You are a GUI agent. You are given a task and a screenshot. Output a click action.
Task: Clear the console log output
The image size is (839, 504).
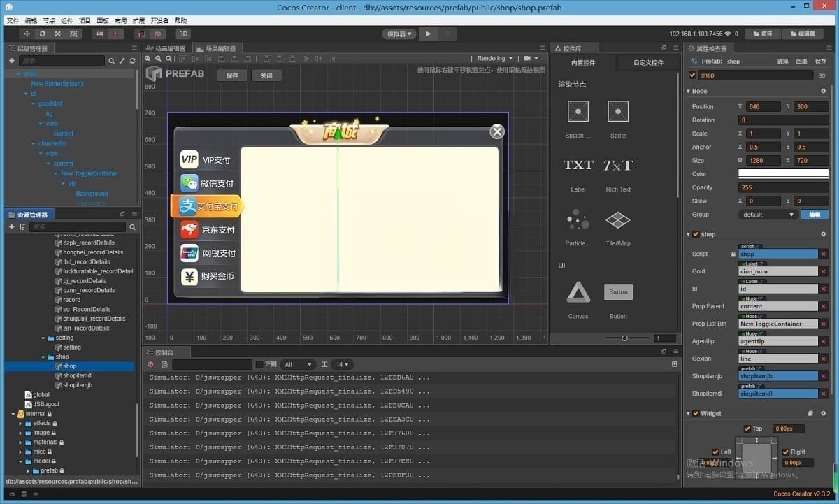[150, 364]
